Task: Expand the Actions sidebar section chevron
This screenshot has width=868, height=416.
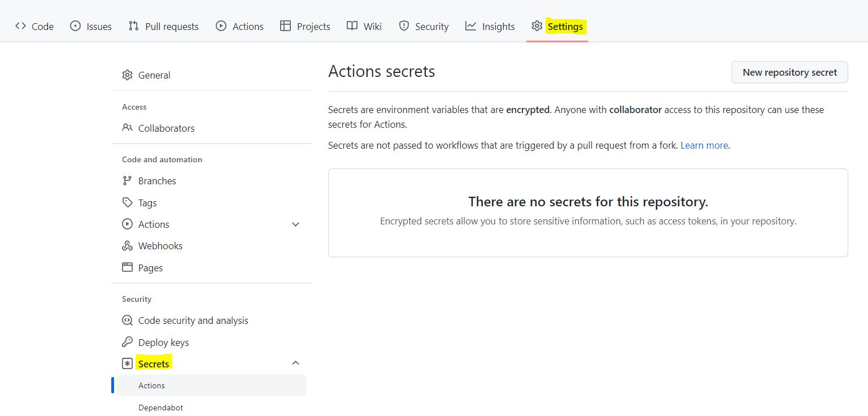Action: [x=295, y=224]
